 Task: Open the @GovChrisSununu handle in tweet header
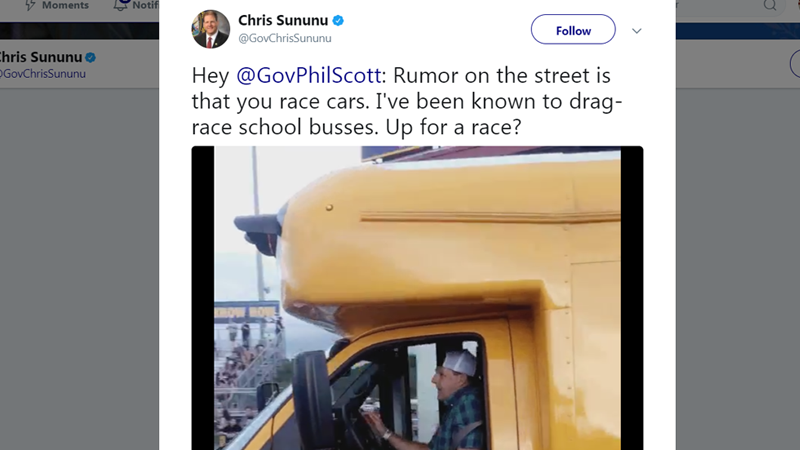coord(285,38)
